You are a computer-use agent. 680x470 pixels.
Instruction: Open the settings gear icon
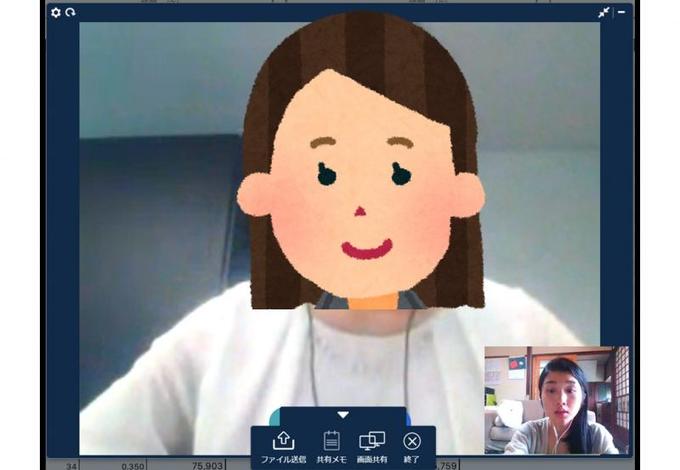pyautogui.click(x=56, y=13)
